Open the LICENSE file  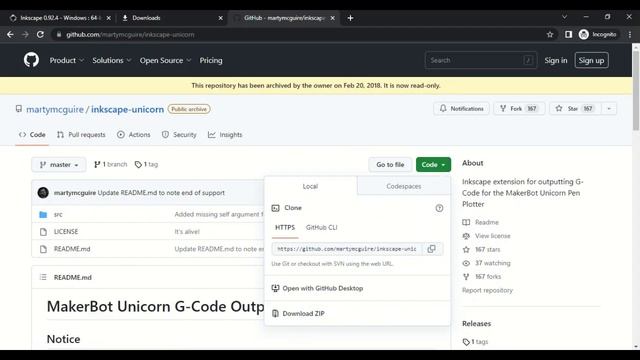click(x=66, y=231)
